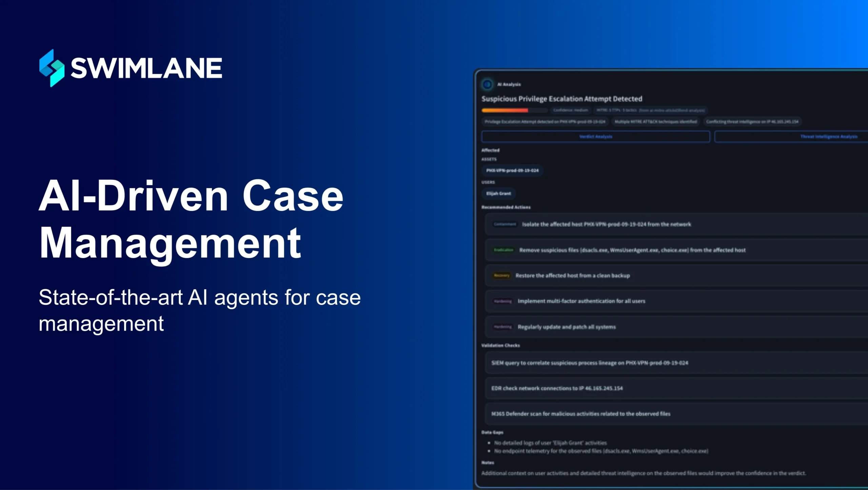Image resolution: width=868 pixels, height=490 pixels.
Task: Click the AI Analysis circular icon
Action: 487,84
